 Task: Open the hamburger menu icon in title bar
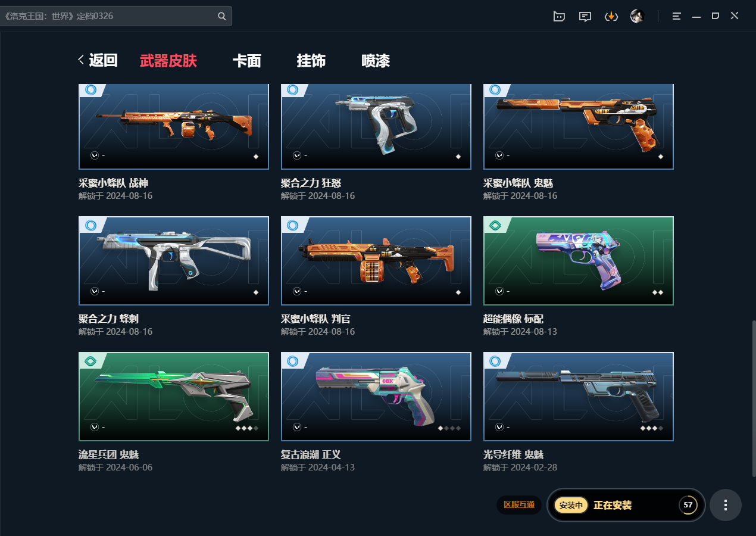click(x=676, y=16)
